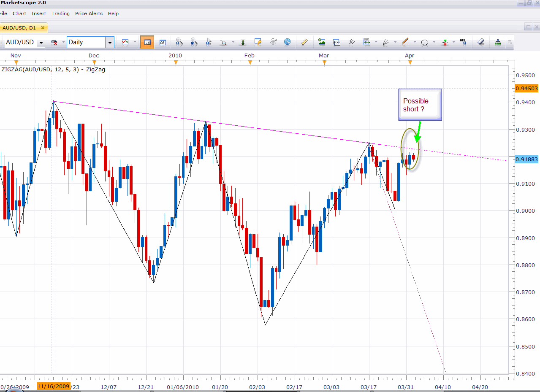This screenshot has width=540, height=392.
Task: Open the AUD/USD symbol dropdown
Action: 41,43
